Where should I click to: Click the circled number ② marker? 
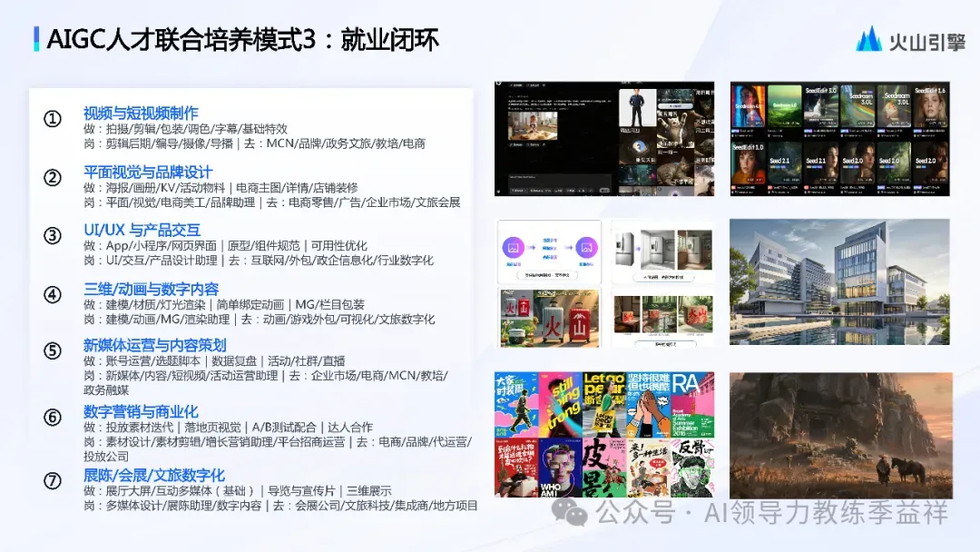[x=53, y=178]
